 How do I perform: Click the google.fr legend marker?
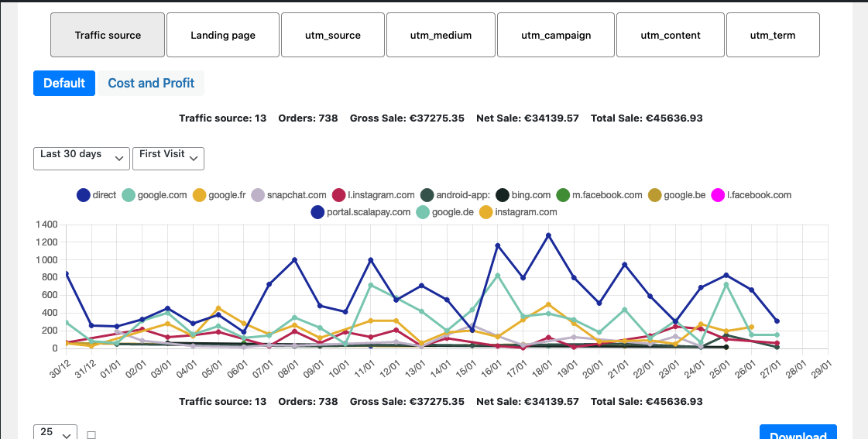(200, 195)
